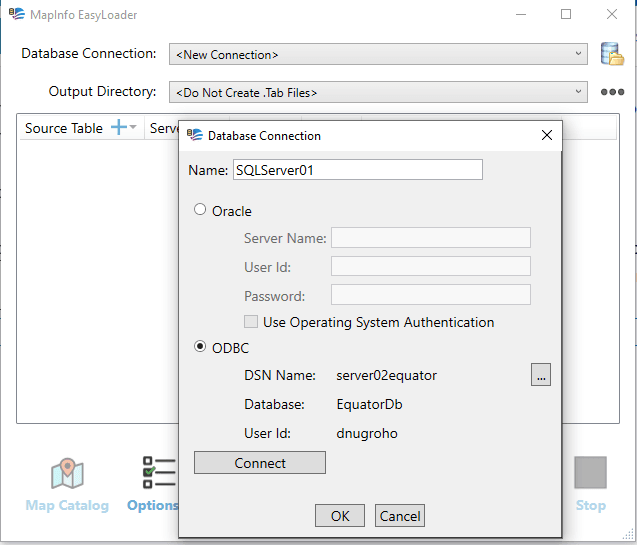Select the ODBC radio button
This screenshot has width=637, height=545.
coord(200,347)
